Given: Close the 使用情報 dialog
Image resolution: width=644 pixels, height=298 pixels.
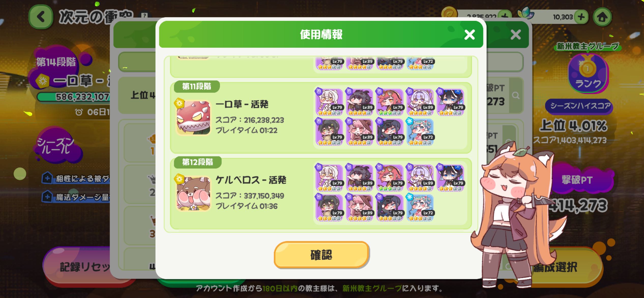Looking at the screenshot, I should tap(470, 35).
